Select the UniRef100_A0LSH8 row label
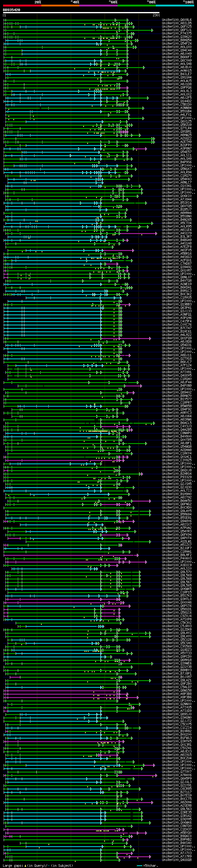 pyautogui.click(x=176, y=64)
